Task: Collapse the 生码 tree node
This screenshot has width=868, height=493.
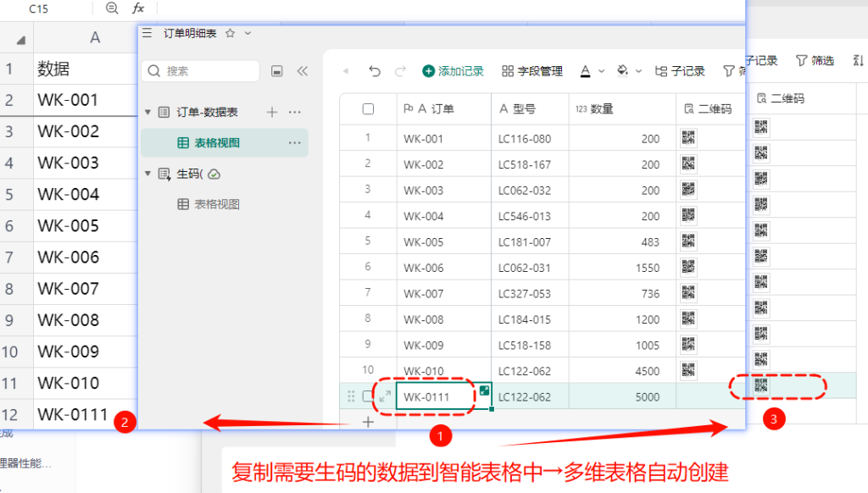Action: [x=147, y=174]
